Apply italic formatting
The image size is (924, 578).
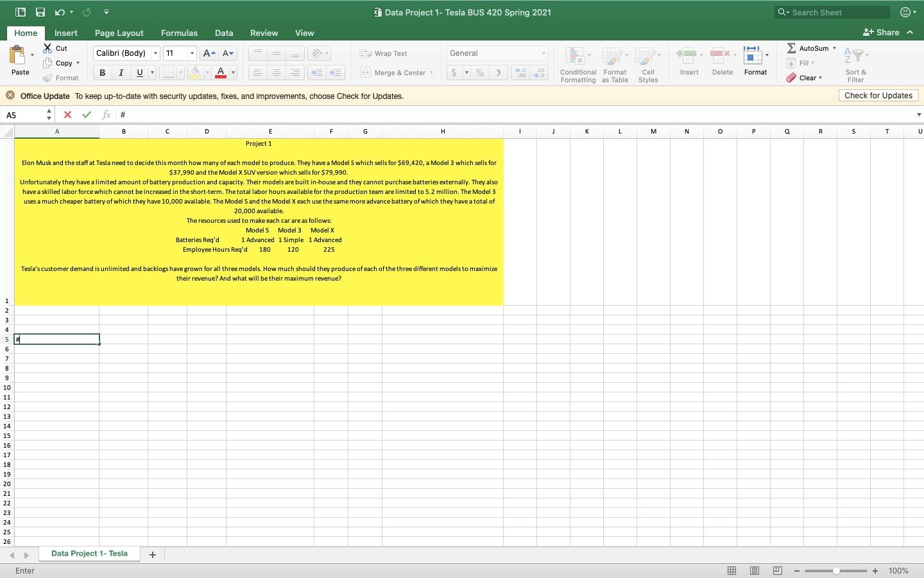pyautogui.click(x=120, y=73)
